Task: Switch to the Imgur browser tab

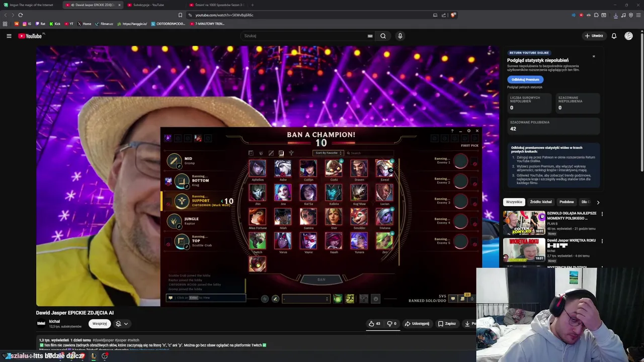Action: (x=30, y=5)
